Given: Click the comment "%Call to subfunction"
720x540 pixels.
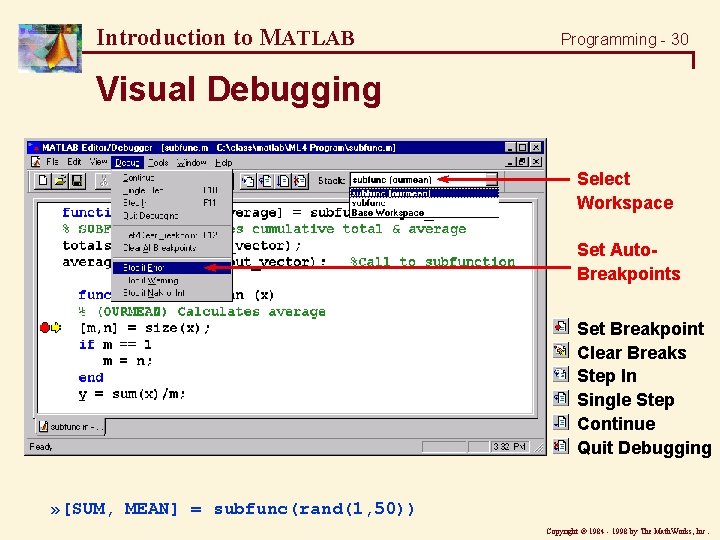Looking at the screenshot, I should tap(432, 261).
